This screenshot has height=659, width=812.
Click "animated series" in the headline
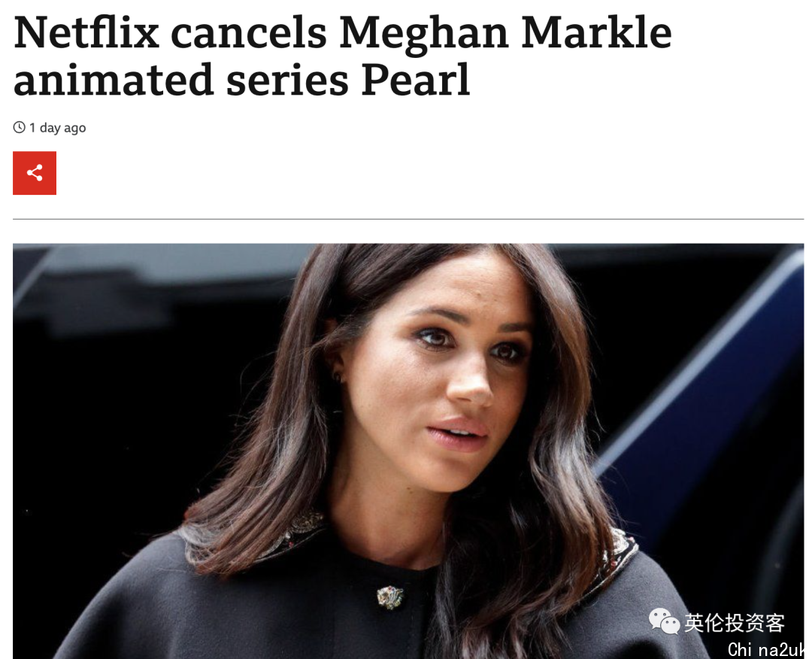click(180, 80)
